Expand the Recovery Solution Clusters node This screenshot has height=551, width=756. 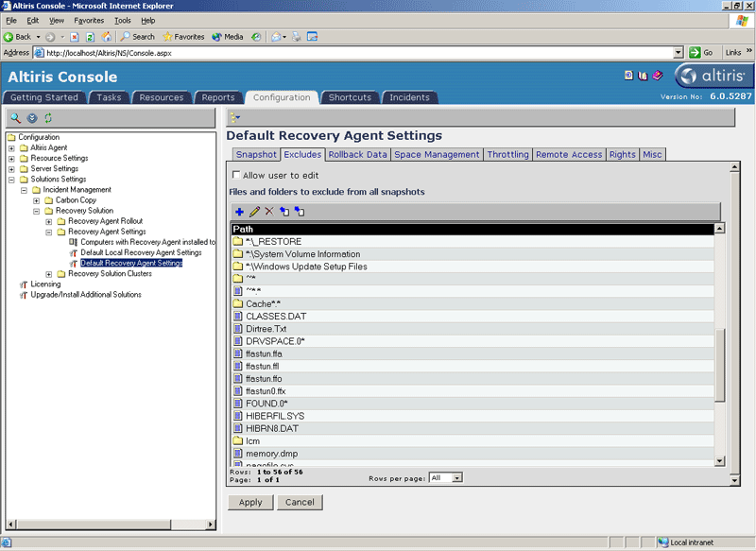[49, 274]
